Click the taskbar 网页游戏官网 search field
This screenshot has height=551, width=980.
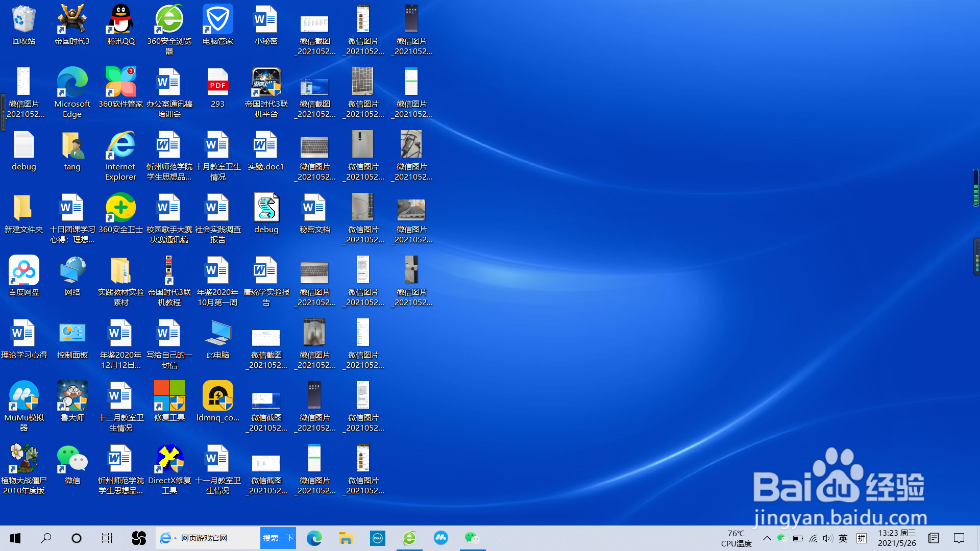(208, 538)
